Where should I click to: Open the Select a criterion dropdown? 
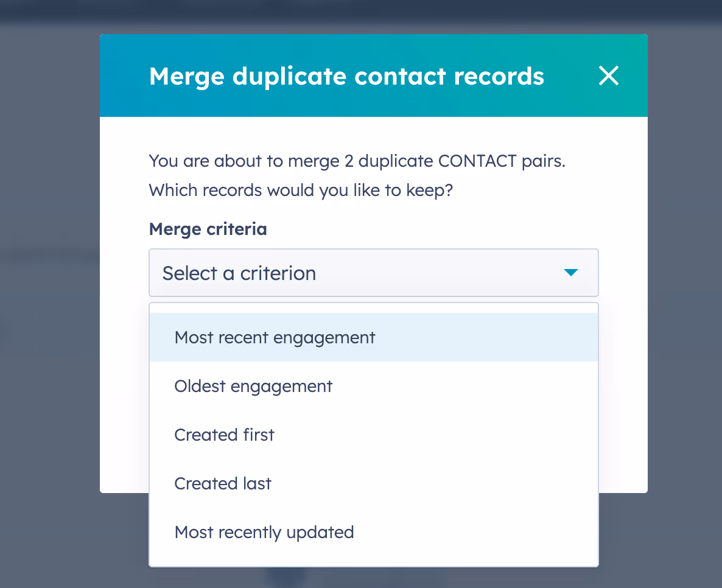tap(373, 273)
